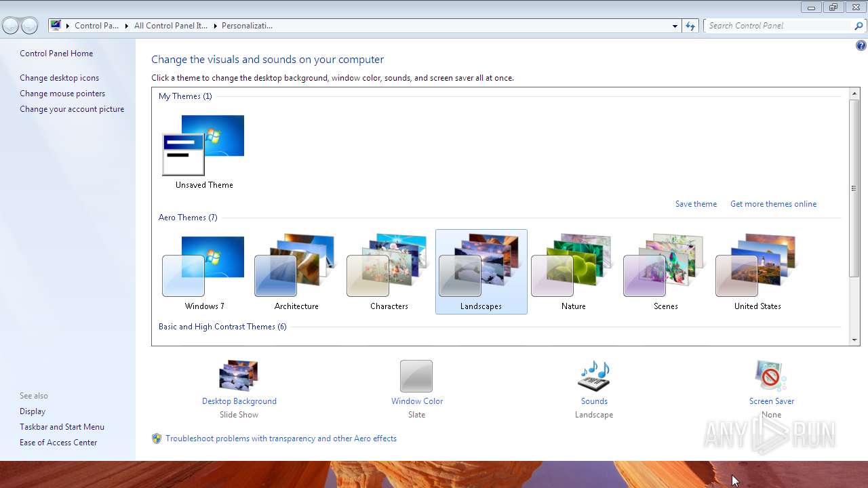Open the Desktop Background text link

tap(239, 401)
